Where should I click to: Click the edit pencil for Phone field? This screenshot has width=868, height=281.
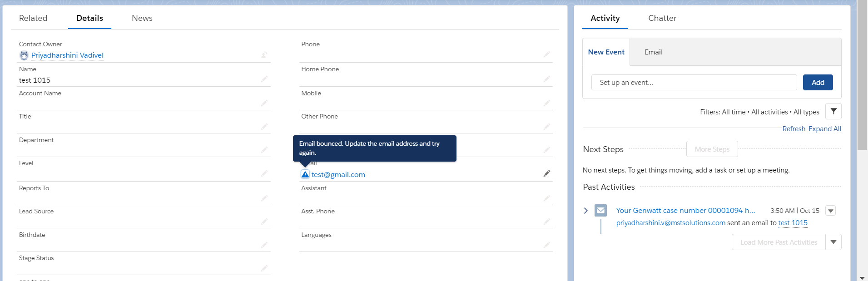click(x=547, y=54)
